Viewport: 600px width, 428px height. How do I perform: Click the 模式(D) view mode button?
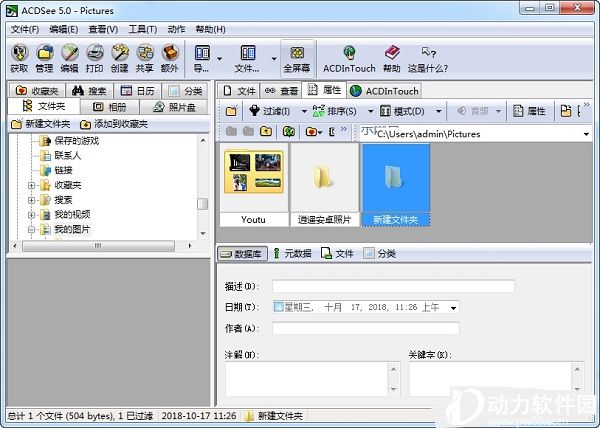pyautogui.click(x=403, y=111)
